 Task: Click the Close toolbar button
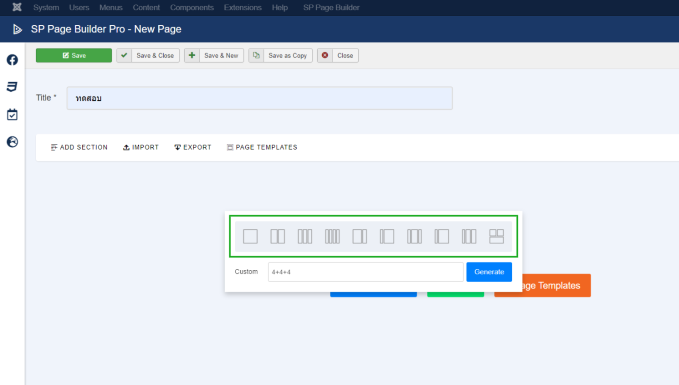tap(338, 55)
